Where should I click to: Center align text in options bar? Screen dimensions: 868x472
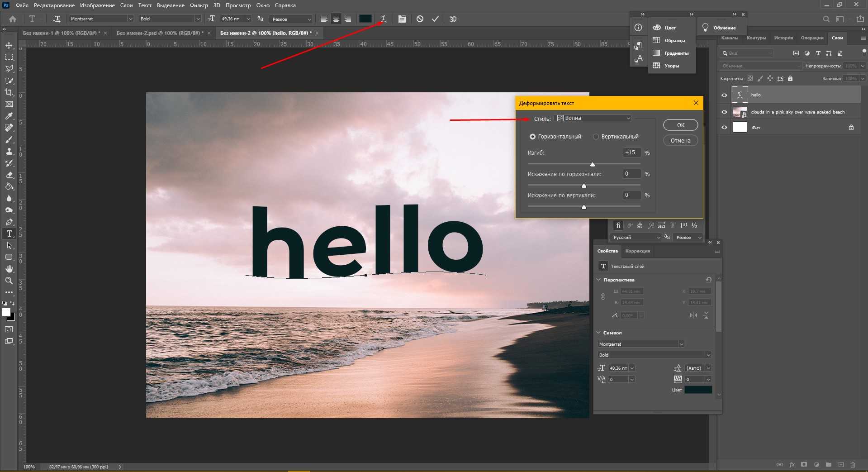336,19
